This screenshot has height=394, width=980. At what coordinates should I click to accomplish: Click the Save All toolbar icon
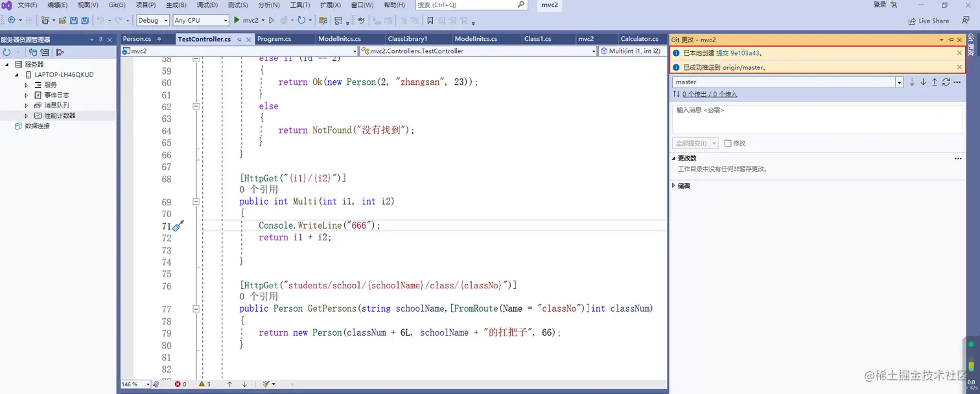pyautogui.click(x=85, y=20)
